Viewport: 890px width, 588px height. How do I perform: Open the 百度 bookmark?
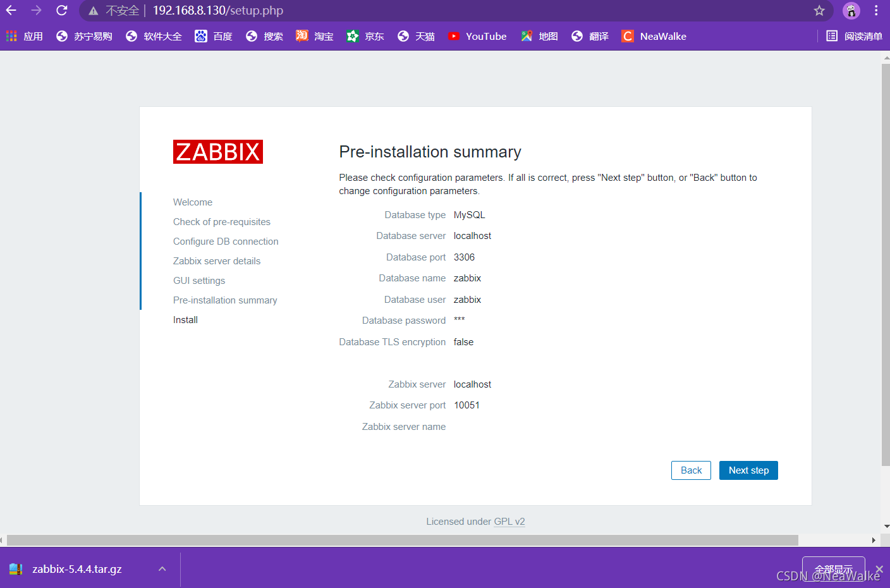[x=214, y=36]
